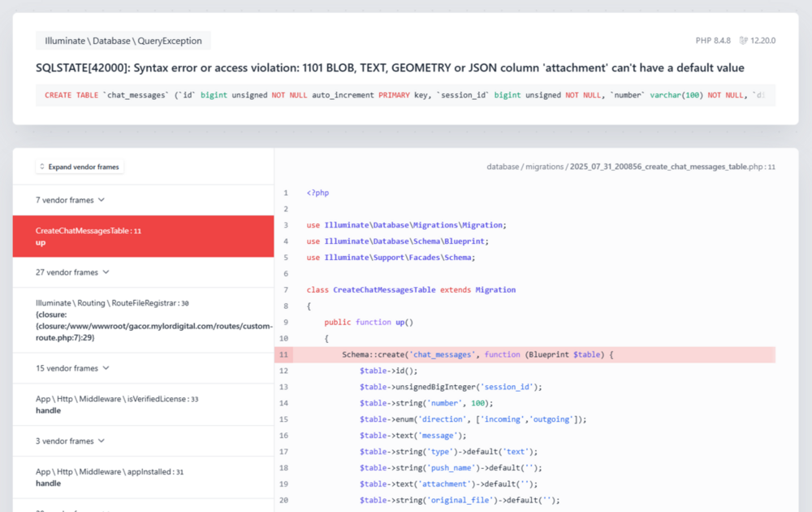Click the string('push_name') code line
The width and height of the screenshot is (812, 512).
(451, 467)
